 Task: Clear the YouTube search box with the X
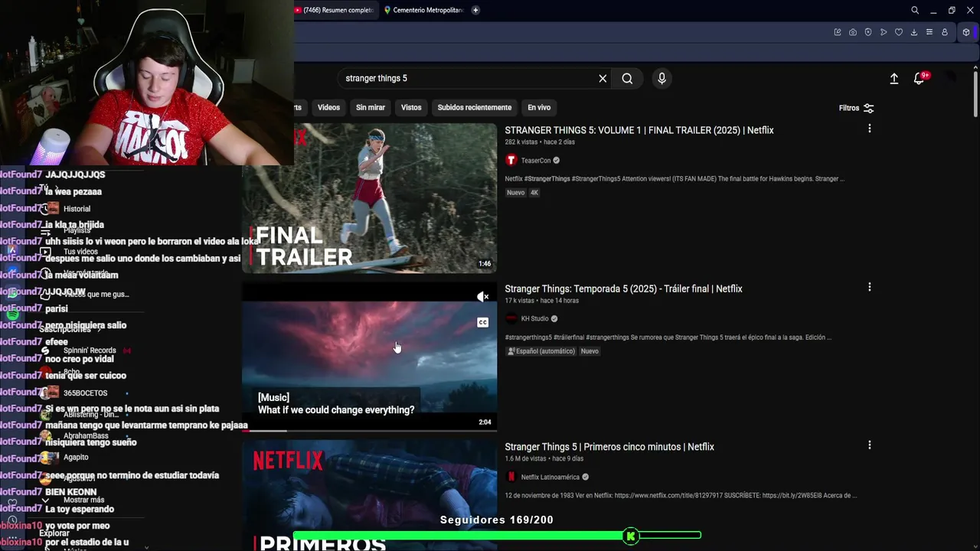pos(603,78)
